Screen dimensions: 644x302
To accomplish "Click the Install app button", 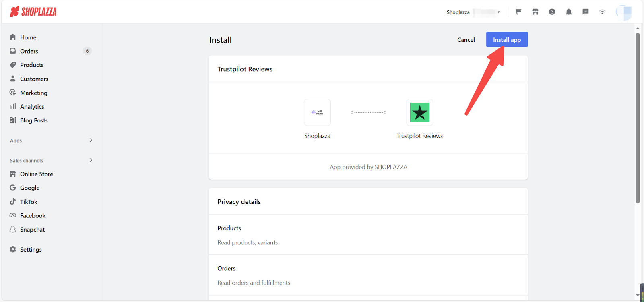I will (x=507, y=39).
